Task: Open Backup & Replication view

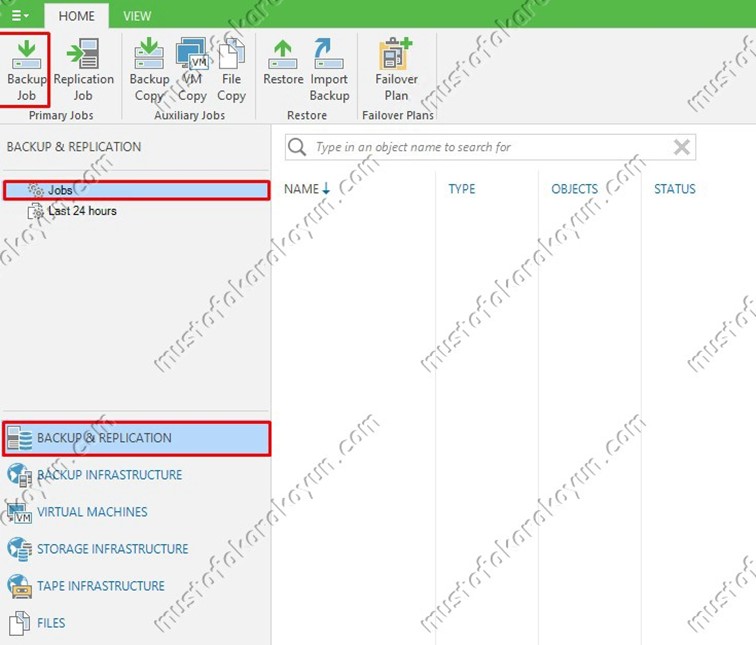Action: (x=136, y=438)
